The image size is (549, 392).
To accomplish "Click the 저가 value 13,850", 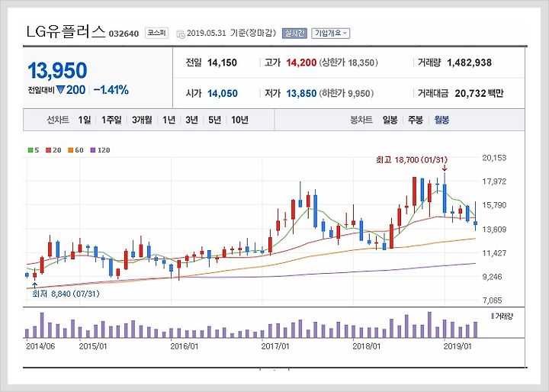I will point(301,94).
